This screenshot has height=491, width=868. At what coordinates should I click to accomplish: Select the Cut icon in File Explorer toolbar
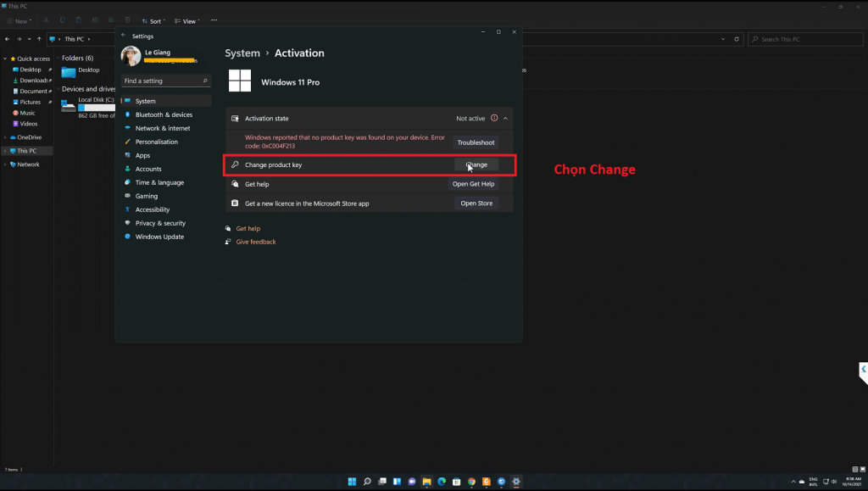pos(46,20)
